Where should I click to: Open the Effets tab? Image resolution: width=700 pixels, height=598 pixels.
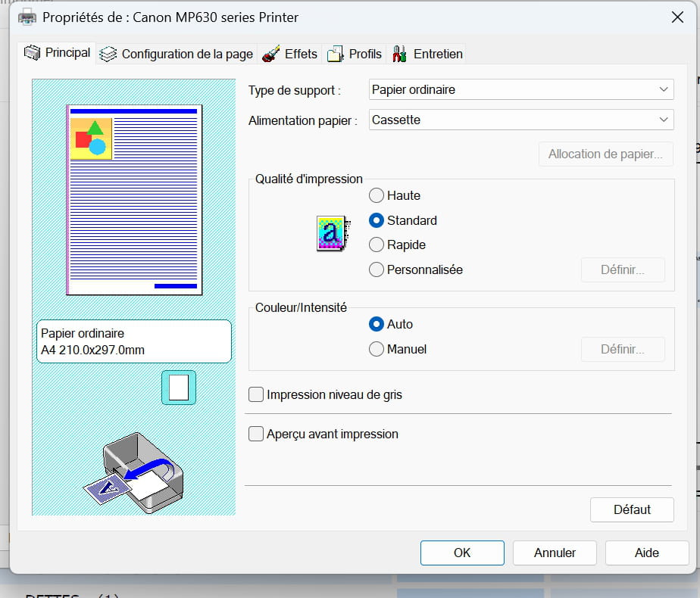[x=289, y=54]
